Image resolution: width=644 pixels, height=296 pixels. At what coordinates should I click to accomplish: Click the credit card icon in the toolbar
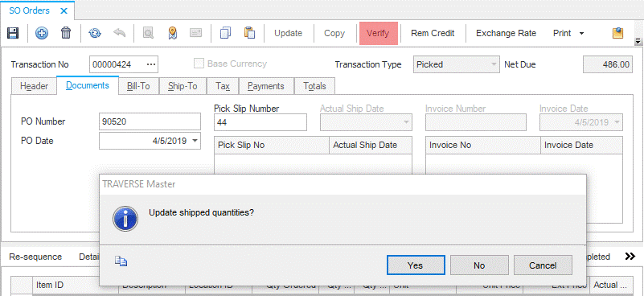(x=195, y=33)
